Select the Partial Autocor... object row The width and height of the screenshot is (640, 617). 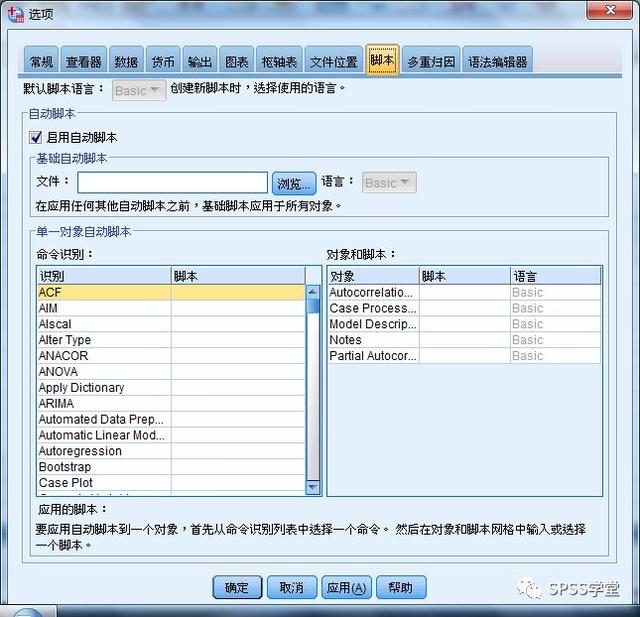464,356
